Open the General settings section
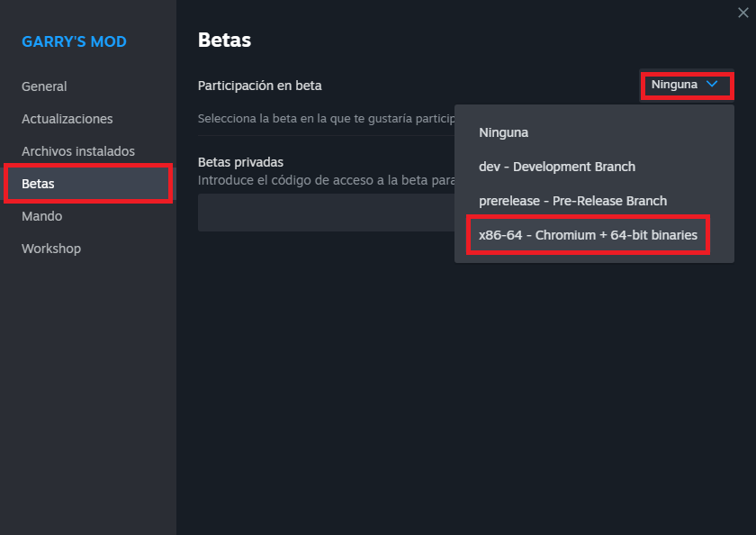Image resolution: width=756 pixels, height=535 pixels. pos(44,86)
